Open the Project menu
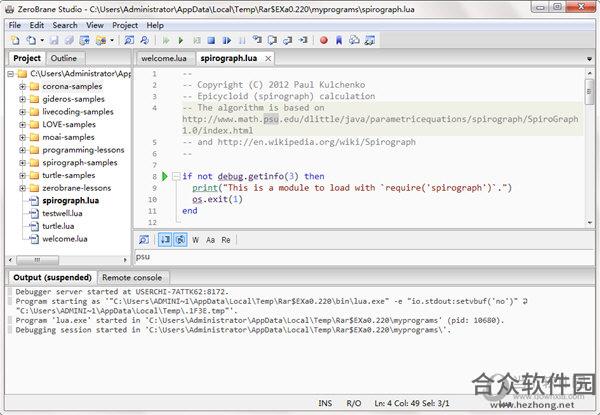 pos(125,25)
